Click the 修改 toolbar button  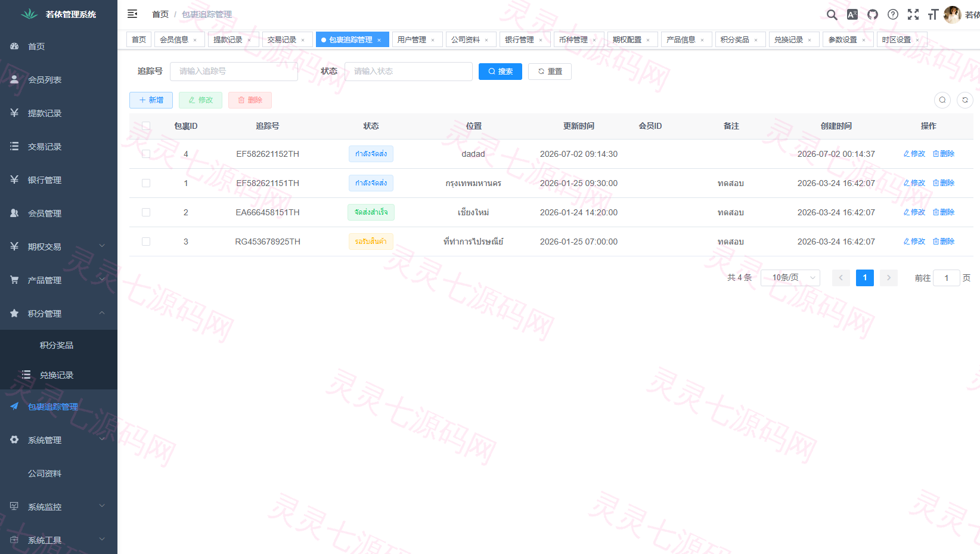pos(200,100)
